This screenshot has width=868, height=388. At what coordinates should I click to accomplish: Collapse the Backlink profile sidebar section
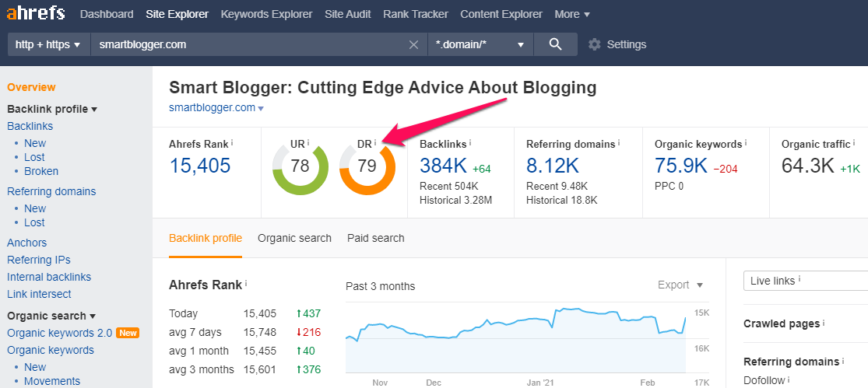(x=52, y=109)
